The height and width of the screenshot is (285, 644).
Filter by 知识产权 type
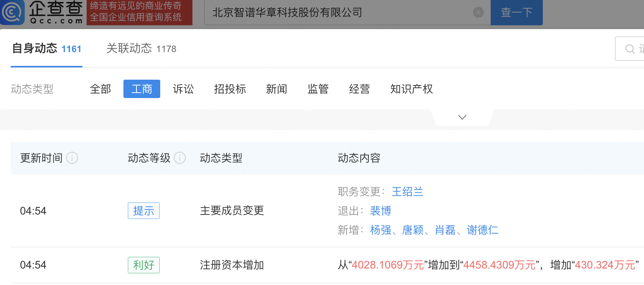(411, 89)
